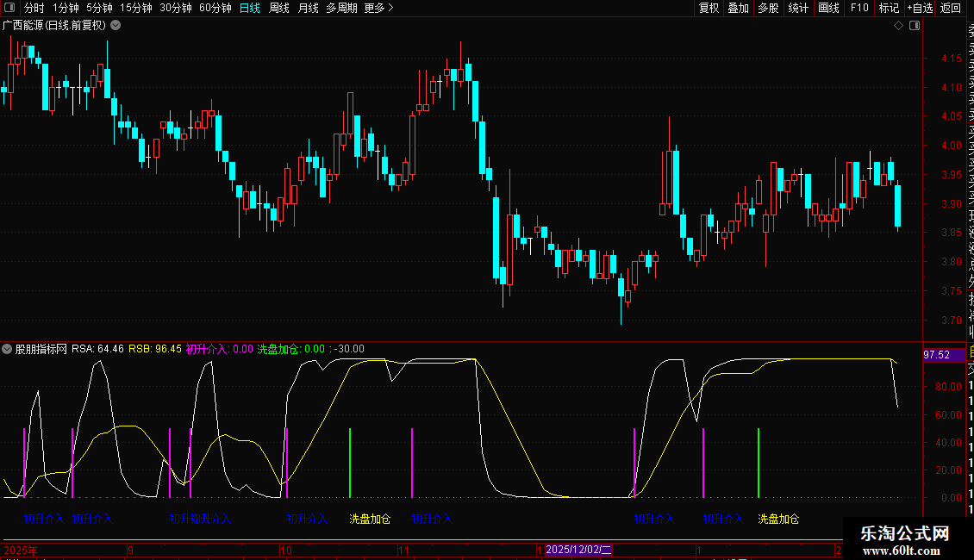Viewport: 974px width, 560px height.
Task: Click the 复权 adjustment button
Action: [x=709, y=9]
